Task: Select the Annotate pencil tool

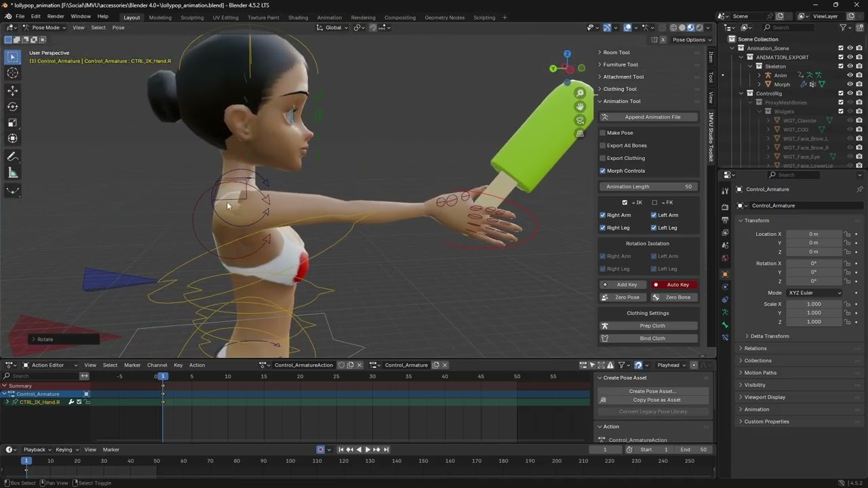Action: pyautogui.click(x=13, y=156)
